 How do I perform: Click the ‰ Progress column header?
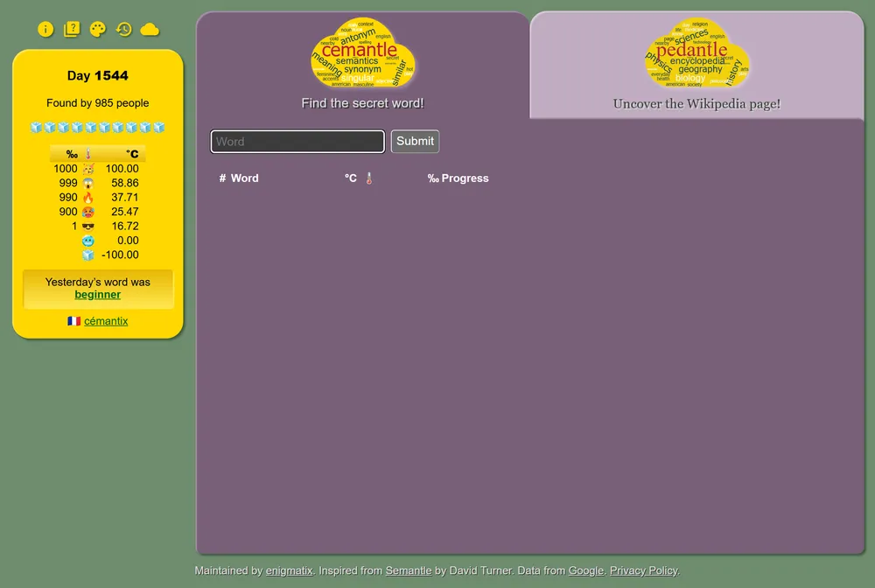tap(458, 178)
